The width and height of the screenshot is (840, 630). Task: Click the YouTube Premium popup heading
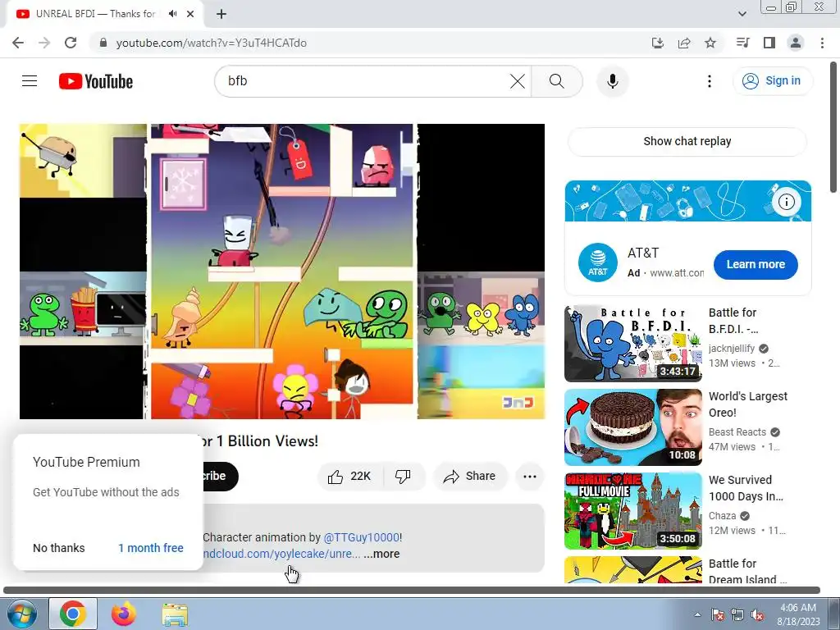[x=86, y=462]
